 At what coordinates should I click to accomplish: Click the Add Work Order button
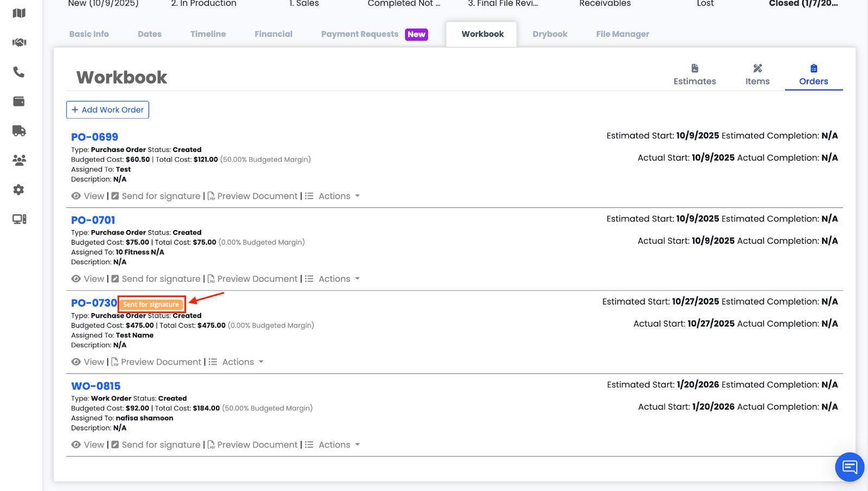point(107,110)
